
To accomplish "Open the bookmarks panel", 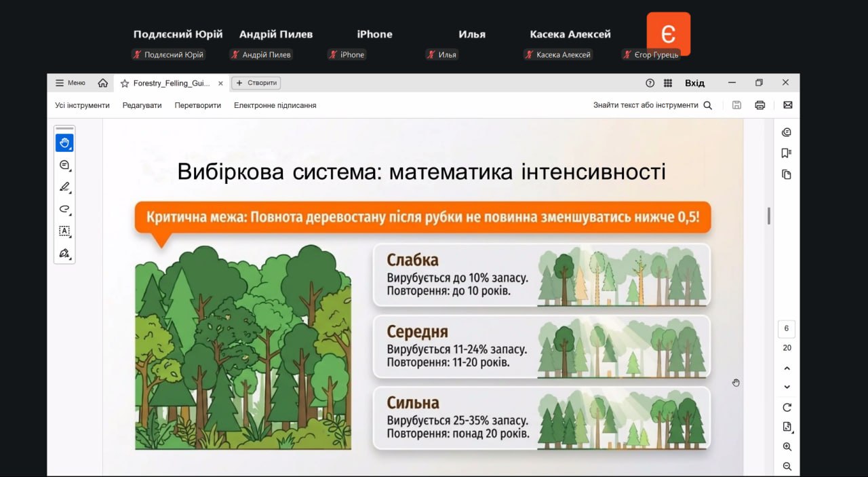I will [x=787, y=153].
